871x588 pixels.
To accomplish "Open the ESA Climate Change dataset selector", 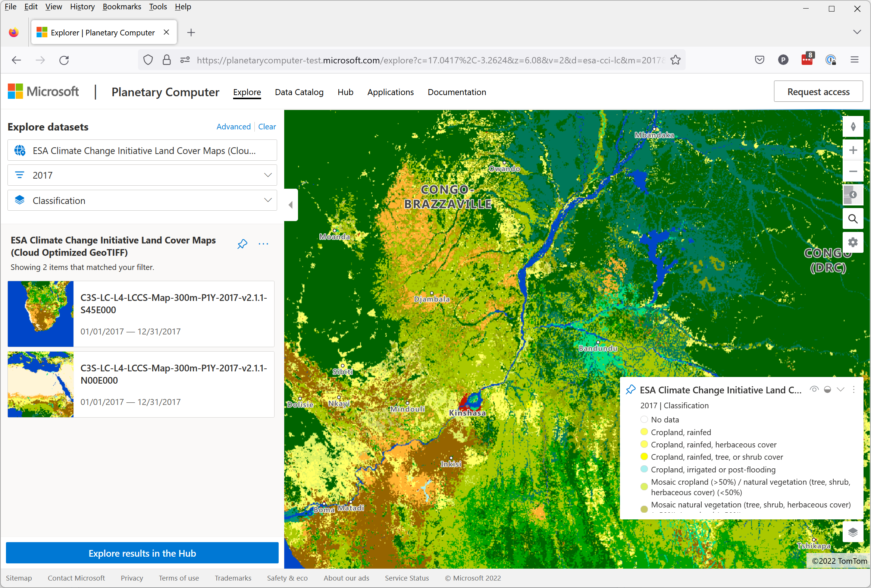I will pos(142,151).
